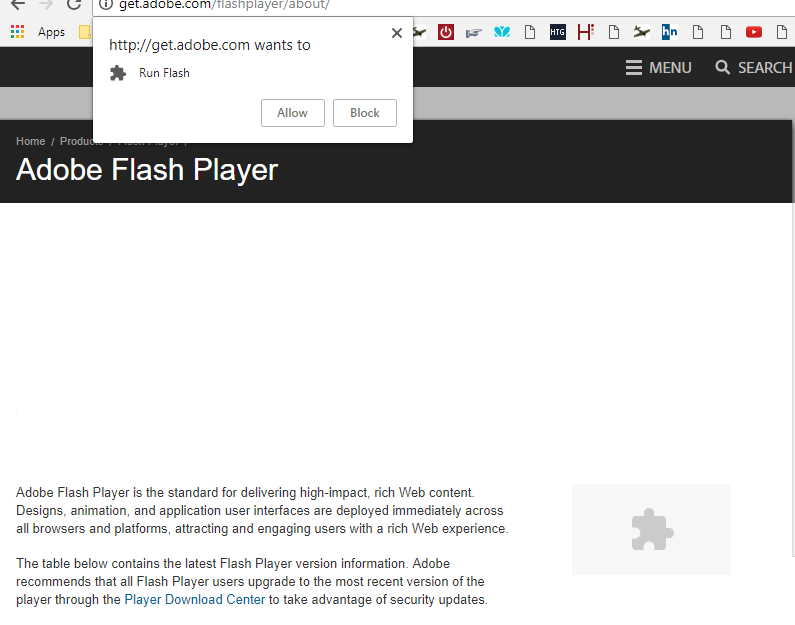The image size is (795, 625).
Task: Open the Apps grid shortcut in bookmarks bar
Action: click(17, 32)
